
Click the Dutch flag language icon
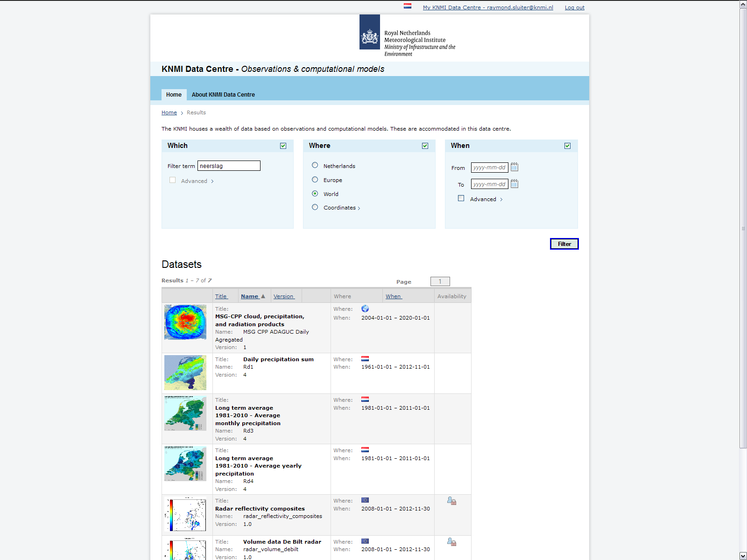pyautogui.click(x=408, y=6)
